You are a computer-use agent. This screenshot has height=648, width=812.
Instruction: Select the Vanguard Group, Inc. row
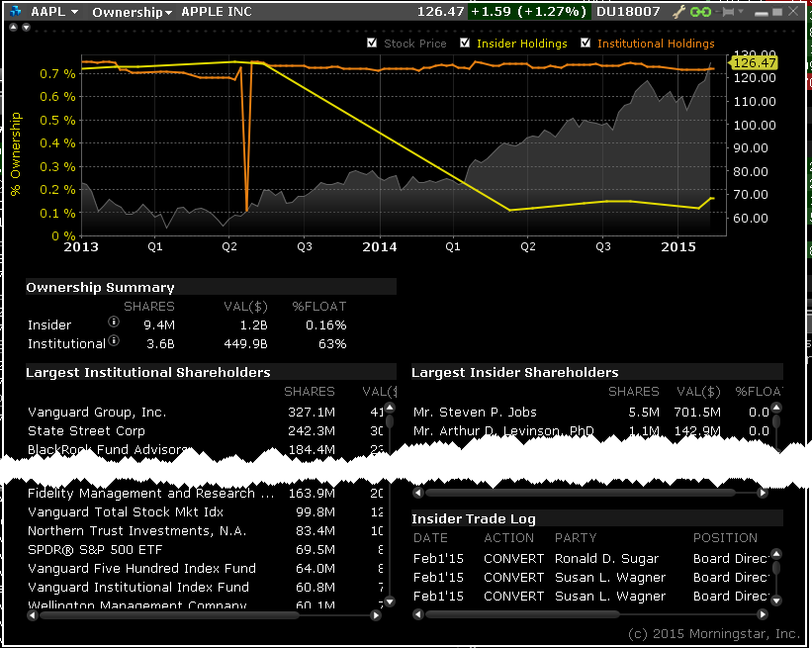coord(205,413)
